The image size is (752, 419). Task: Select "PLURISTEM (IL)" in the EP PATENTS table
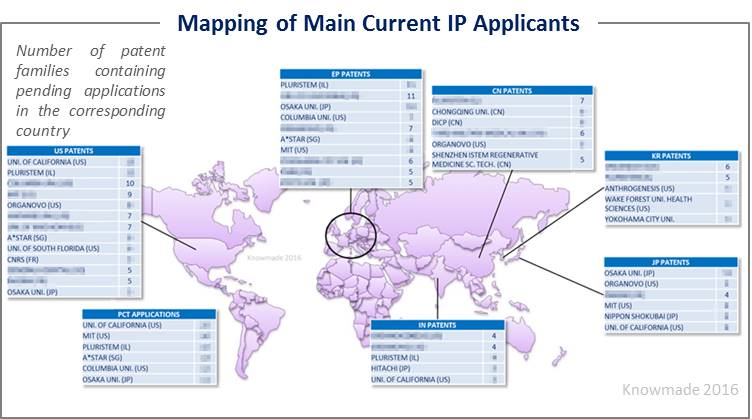point(305,85)
